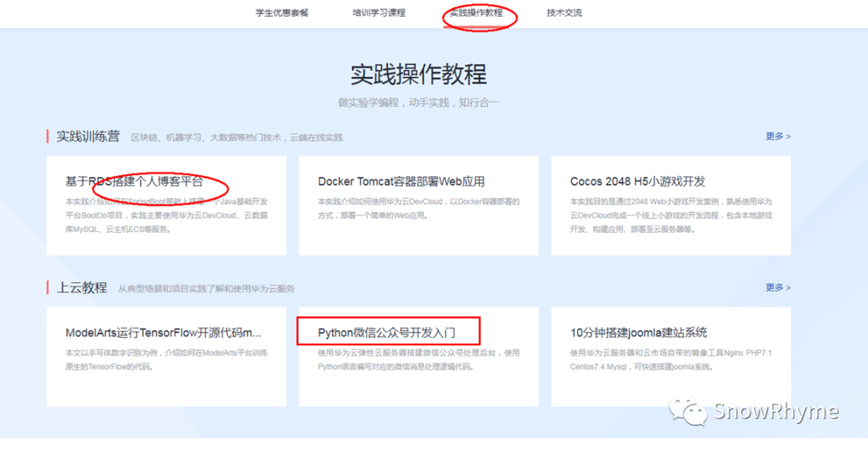Click subtitle 做实验学编程，动手实践，知行合一
This screenshot has height=452, width=868.
[419, 103]
